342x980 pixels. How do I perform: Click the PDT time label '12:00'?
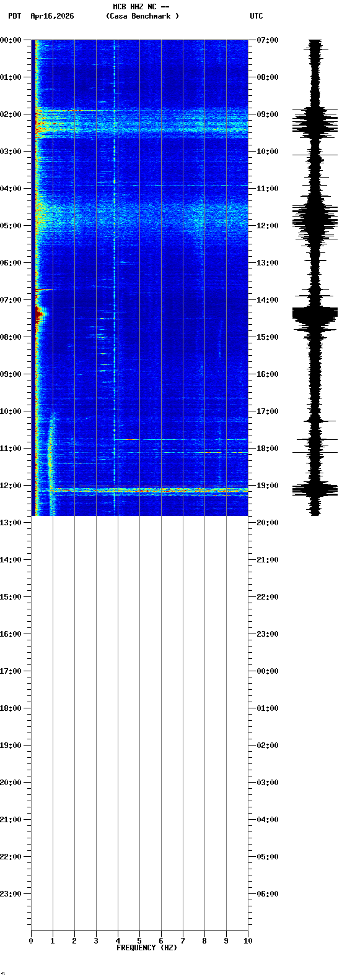(11, 486)
